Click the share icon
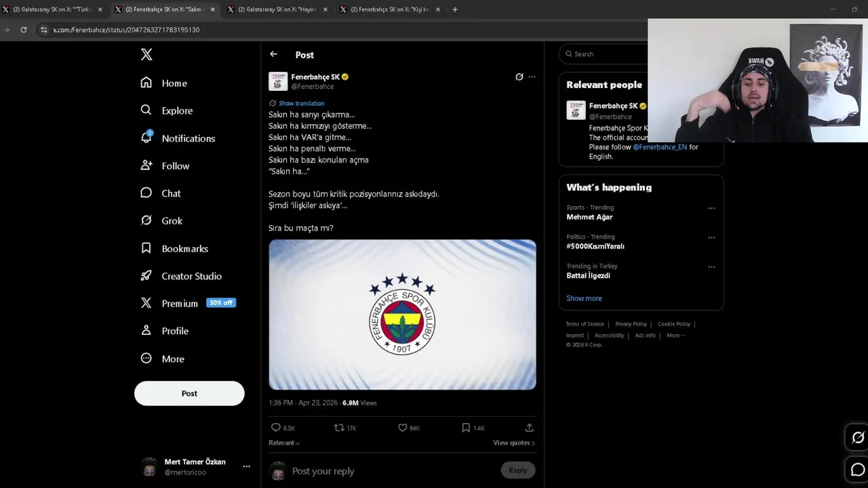The image size is (868, 488). (x=529, y=428)
